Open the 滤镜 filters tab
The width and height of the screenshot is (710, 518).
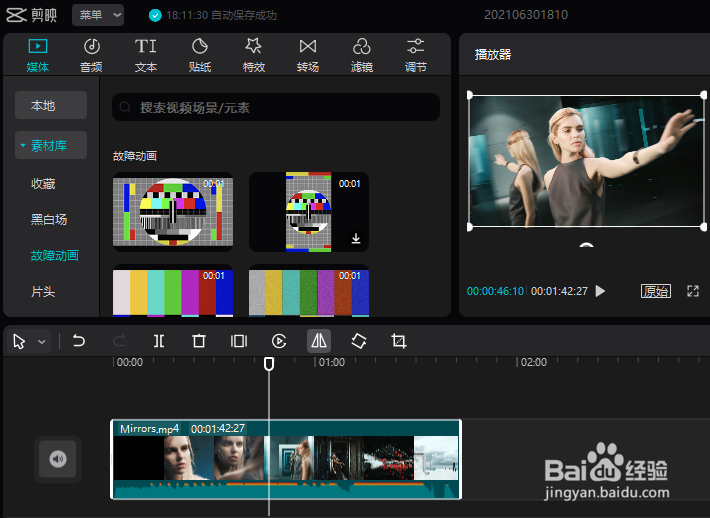[x=362, y=55]
